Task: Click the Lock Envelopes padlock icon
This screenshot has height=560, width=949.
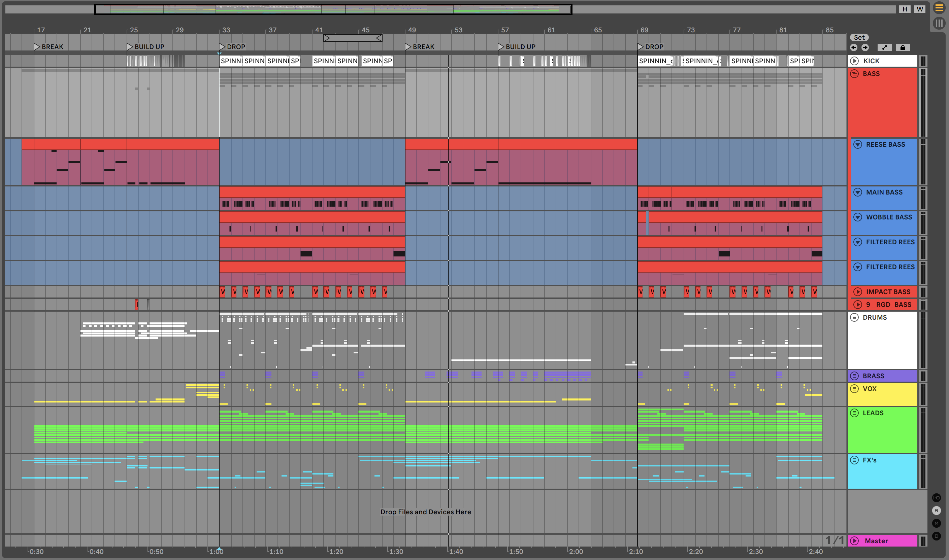Action: 903,47
